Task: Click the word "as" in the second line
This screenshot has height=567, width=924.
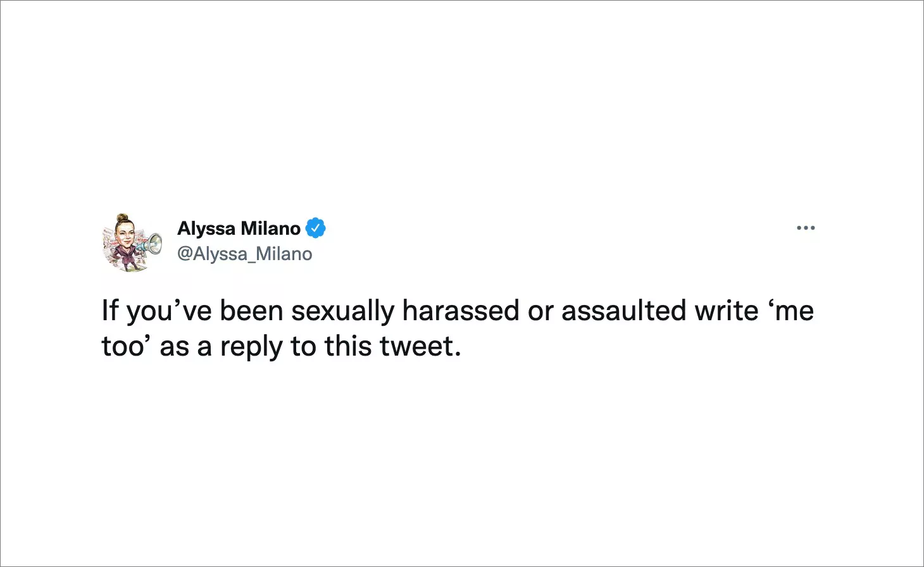Action: 174,346
